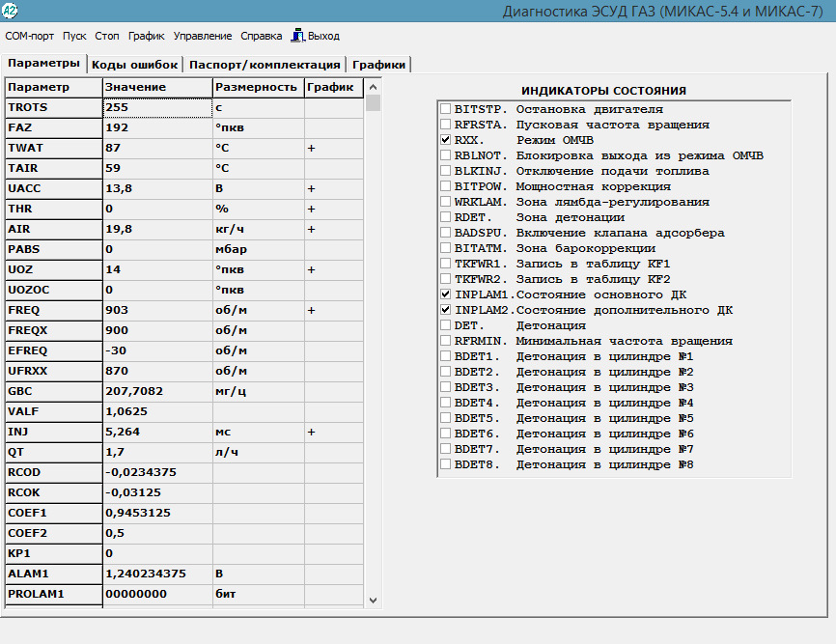The image size is (836, 644).
Task: Click the graph plus mark for FREQ
Action: (x=312, y=310)
